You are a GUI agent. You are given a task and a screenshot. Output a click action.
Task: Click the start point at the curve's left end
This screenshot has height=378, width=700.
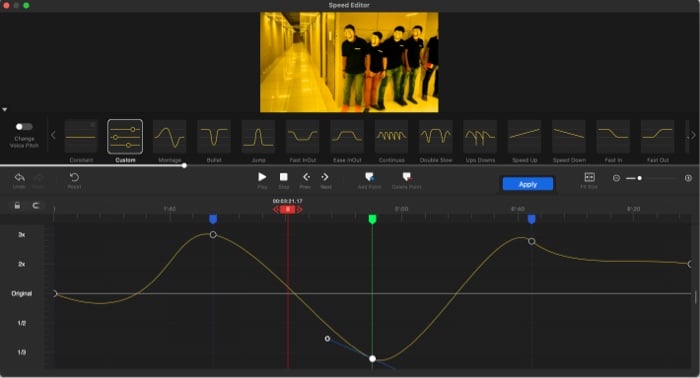click(x=55, y=293)
